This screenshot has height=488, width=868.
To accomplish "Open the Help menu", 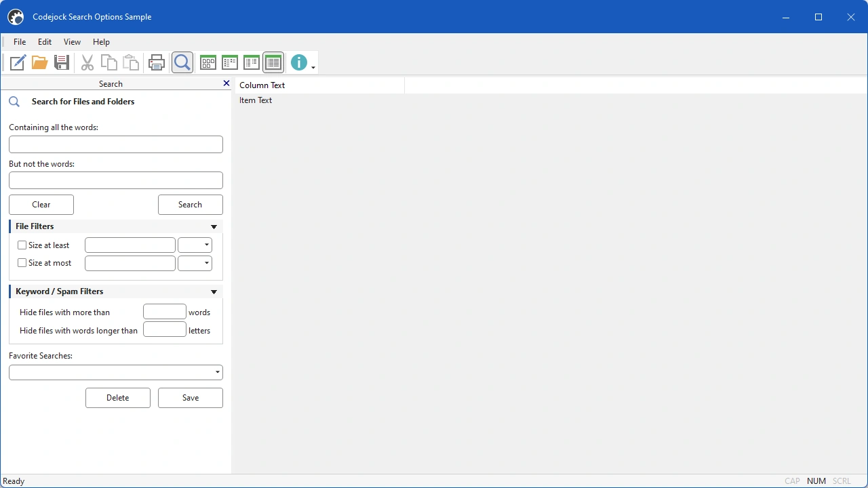I will pos(101,42).
